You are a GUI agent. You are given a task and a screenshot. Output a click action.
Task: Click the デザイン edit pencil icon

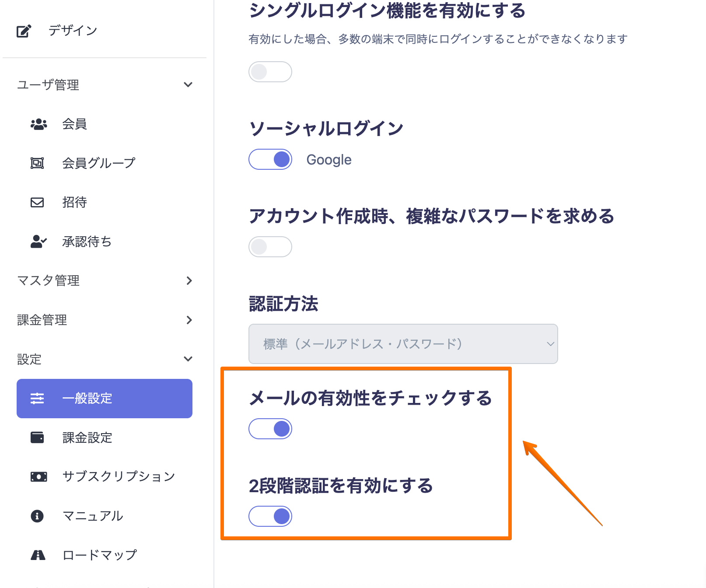(x=24, y=31)
